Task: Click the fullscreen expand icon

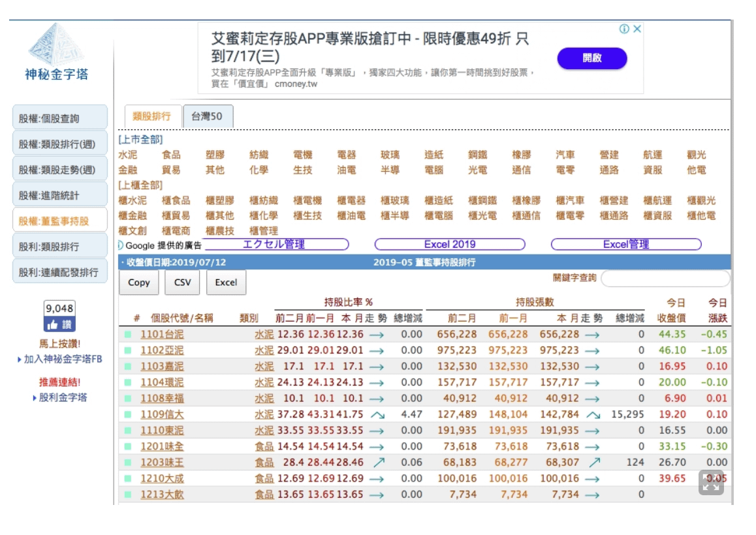Action: pyautogui.click(x=711, y=483)
